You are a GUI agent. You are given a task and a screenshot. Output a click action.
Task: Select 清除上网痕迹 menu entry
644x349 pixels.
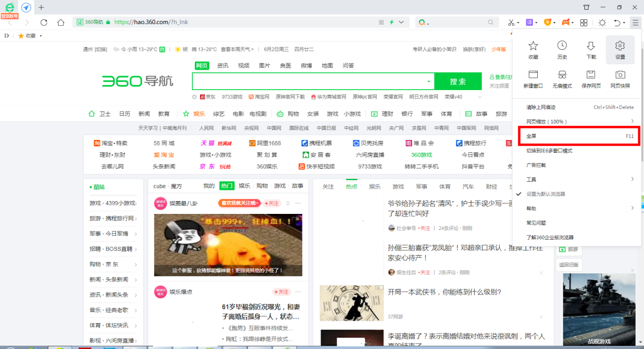point(541,107)
